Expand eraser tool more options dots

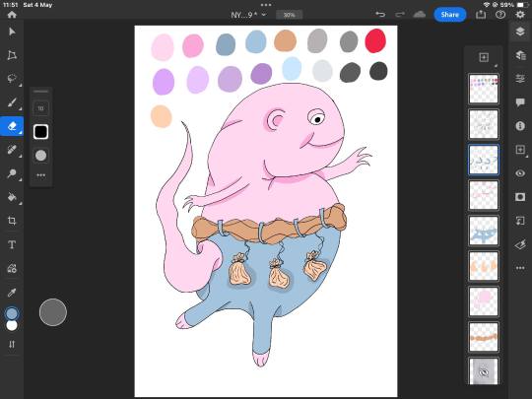click(40, 175)
